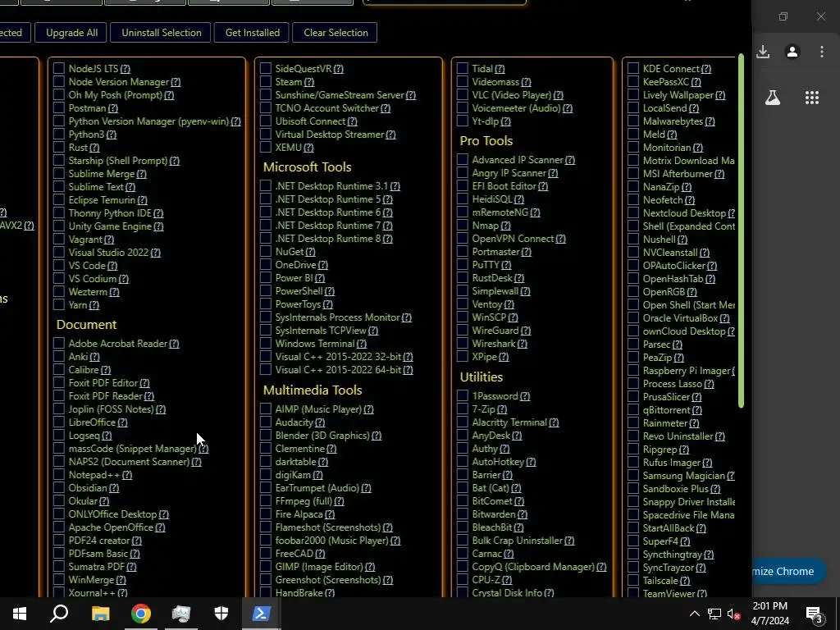Check the HandBrake checkbox
Viewport: 840px width, 630px height.
tap(266, 592)
